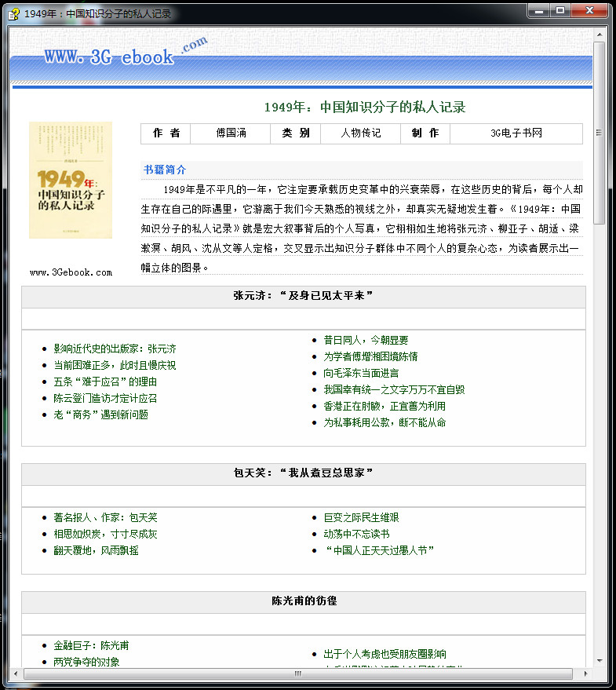Open link 香港正在肘腋，正宜善为利用
The height and width of the screenshot is (690, 616).
385,406
